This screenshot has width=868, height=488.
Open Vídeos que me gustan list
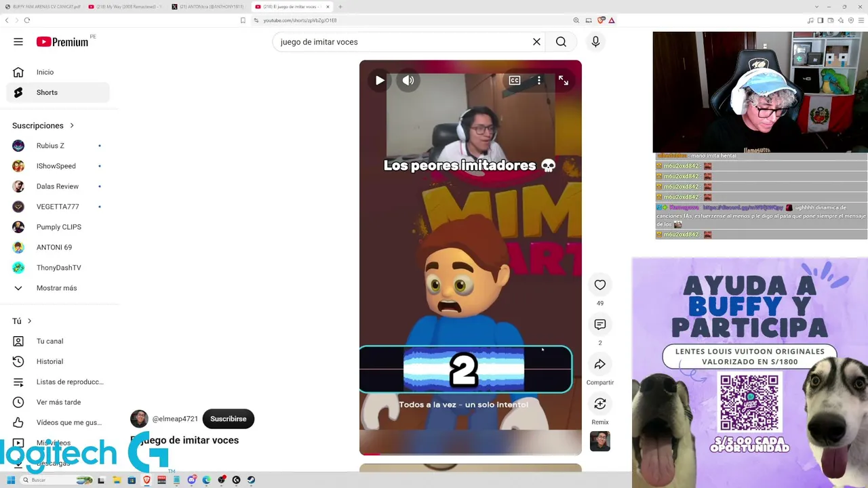tap(58, 422)
